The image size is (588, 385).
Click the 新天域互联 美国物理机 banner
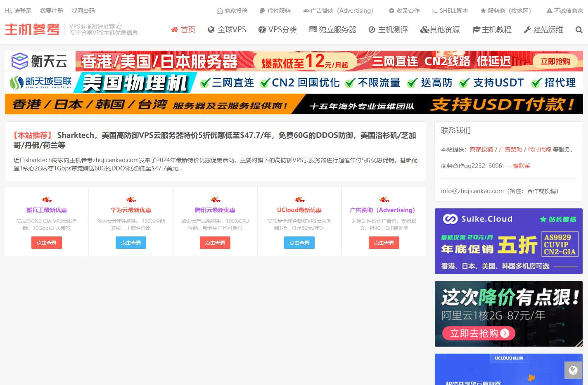[x=294, y=83]
